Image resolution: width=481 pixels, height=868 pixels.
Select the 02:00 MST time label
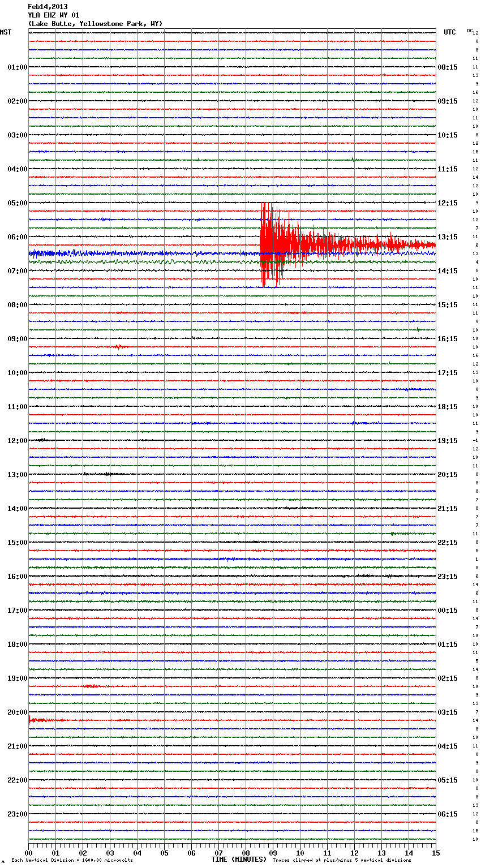[x=17, y=101]
